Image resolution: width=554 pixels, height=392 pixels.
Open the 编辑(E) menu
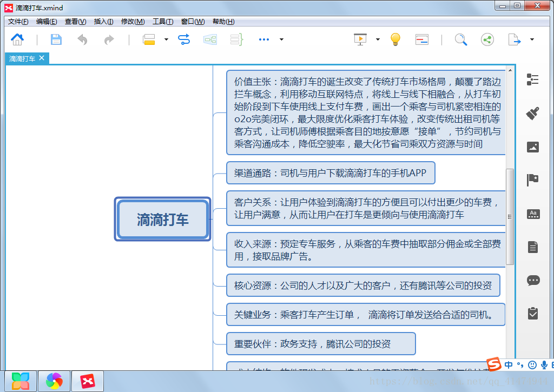pos(47,22)
